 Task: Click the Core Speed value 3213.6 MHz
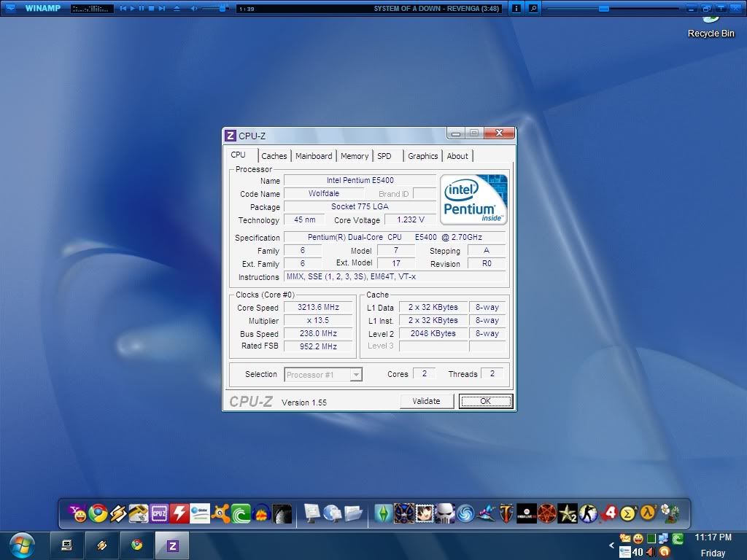tap(318, 308)
